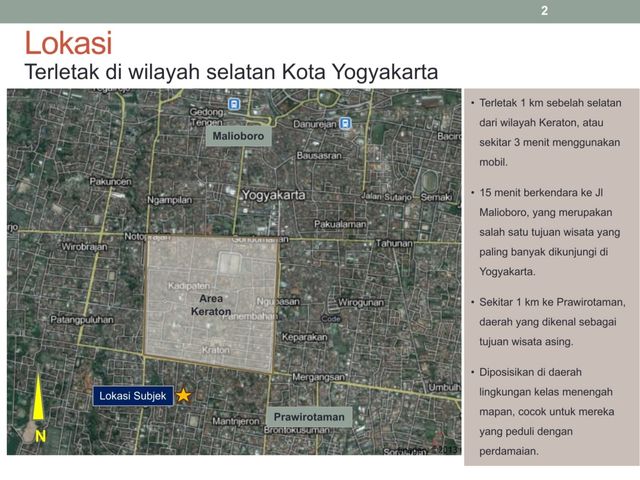640x480 pixels.
Task: Click the Wirogunan map label
Action: pos(361,302)
